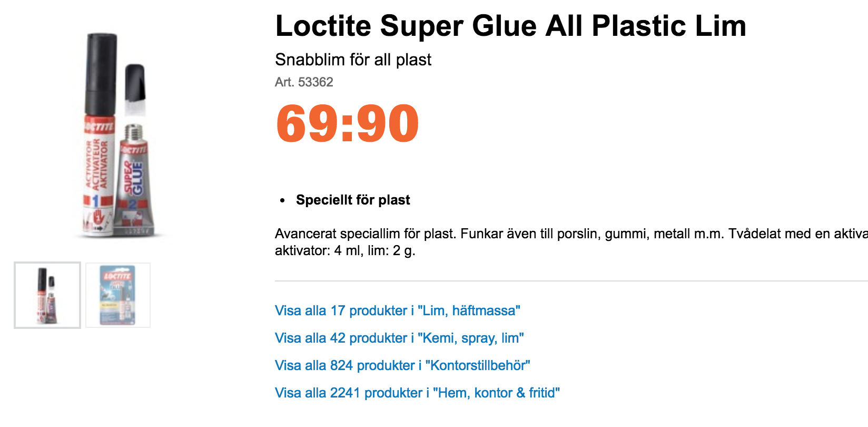Viewport: 868px width, 427px height.
Task: Open the "Lim, häftmassa" 17 products link
Action: (x=397, y=310)
